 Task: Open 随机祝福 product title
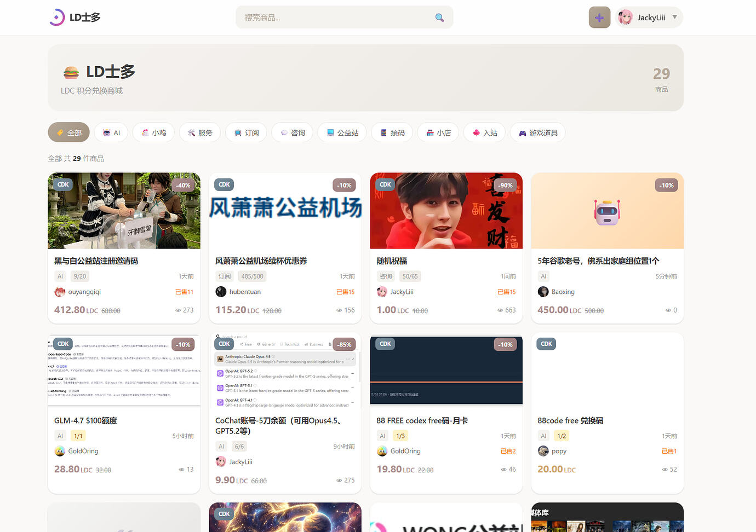pyautogui.click(x=392, y=261)
